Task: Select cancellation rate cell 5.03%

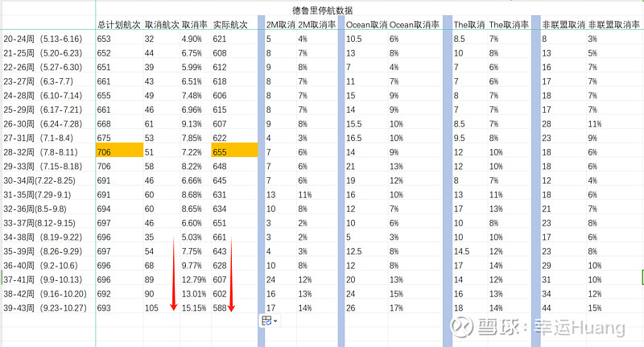Action: [192, 237]
